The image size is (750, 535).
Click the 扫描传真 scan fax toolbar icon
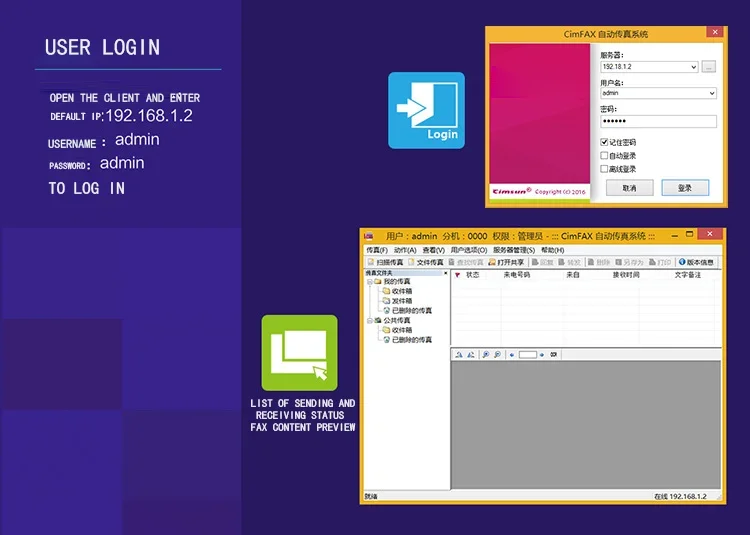click(371, 262)
